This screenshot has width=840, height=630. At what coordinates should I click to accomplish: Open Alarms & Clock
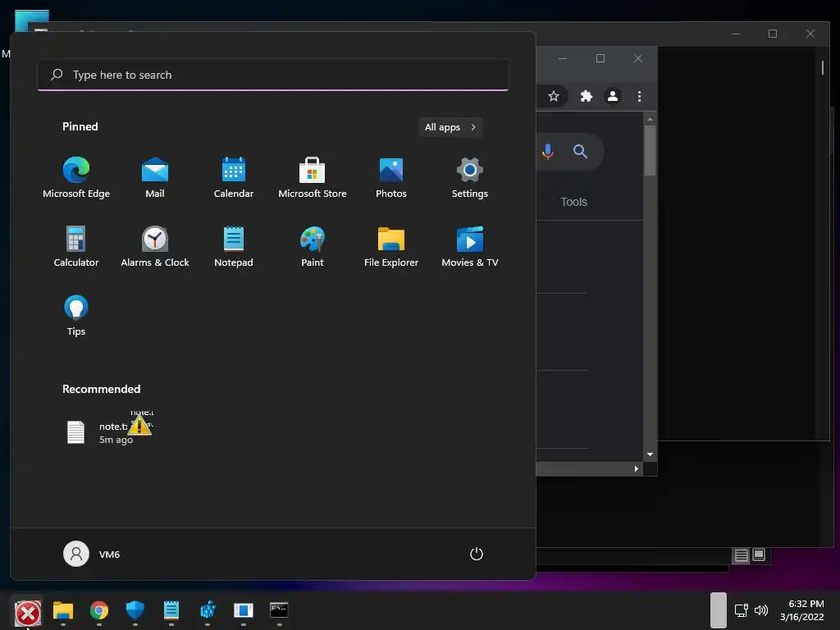point(155,246)
